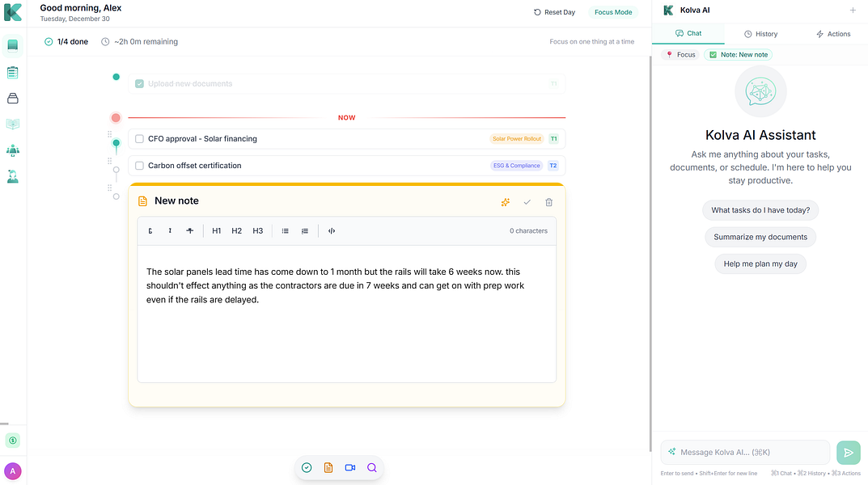Toggle strikethrough formatting in the note toolbar

[190, 231]
